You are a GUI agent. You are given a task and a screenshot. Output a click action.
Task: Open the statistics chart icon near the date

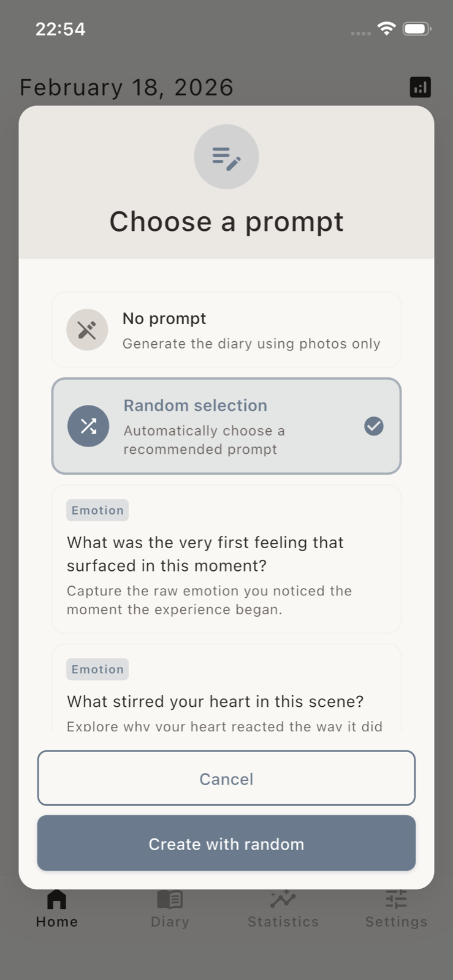click(x=421, y=87)
